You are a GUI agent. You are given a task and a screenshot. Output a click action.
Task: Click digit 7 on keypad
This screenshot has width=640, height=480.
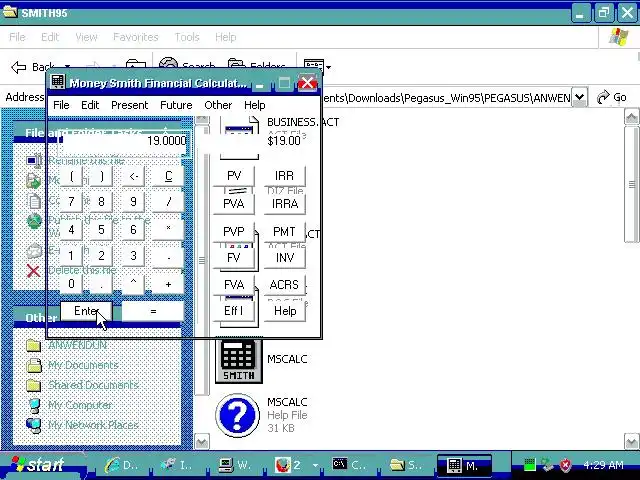point(71,202)
